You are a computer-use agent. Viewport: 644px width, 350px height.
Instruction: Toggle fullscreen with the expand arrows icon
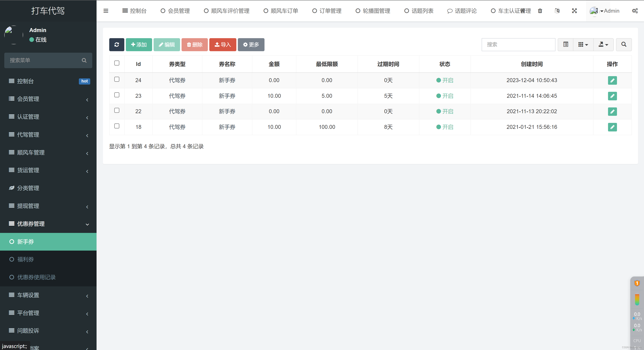pyautogui.click(x=574, y=11)
